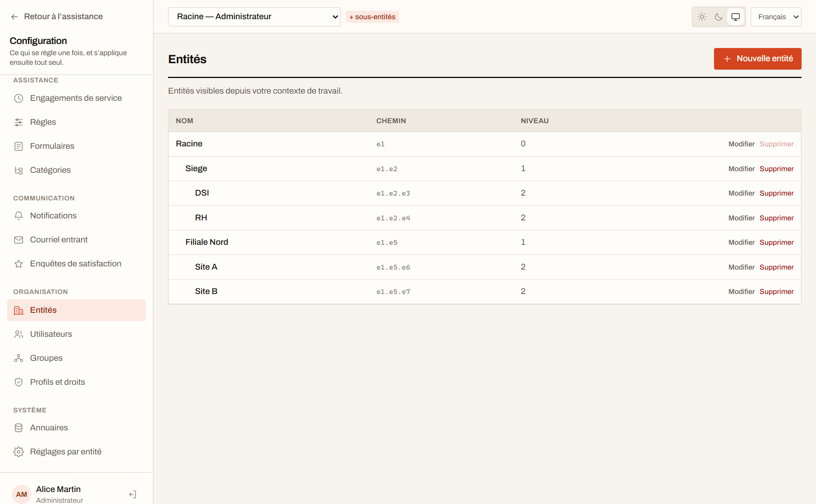
Task: Click Supprimer for the RH row
Action: (x=776, y=218)
